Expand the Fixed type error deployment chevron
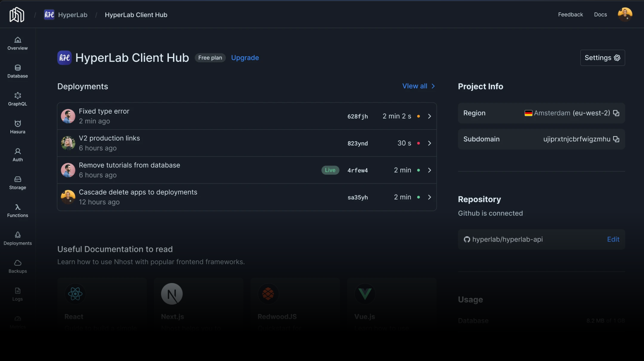The width and height of the screenshot is (644, 361). (x=429, y=116)
